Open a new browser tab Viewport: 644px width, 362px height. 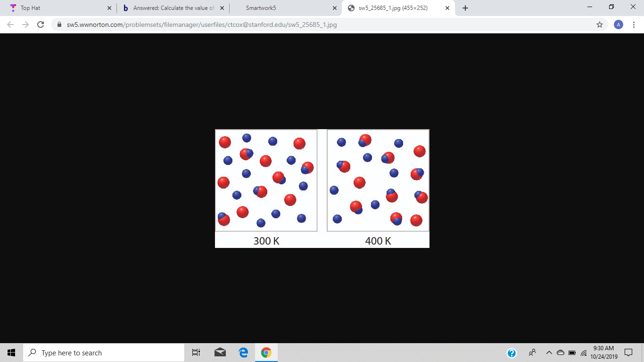[x=465, y=8]
